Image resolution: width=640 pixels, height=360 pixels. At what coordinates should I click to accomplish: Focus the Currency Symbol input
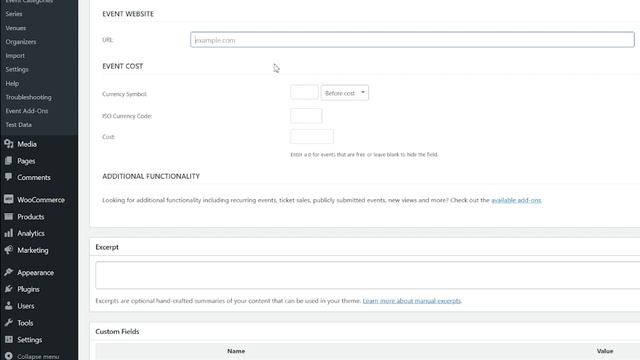[304, 92]
